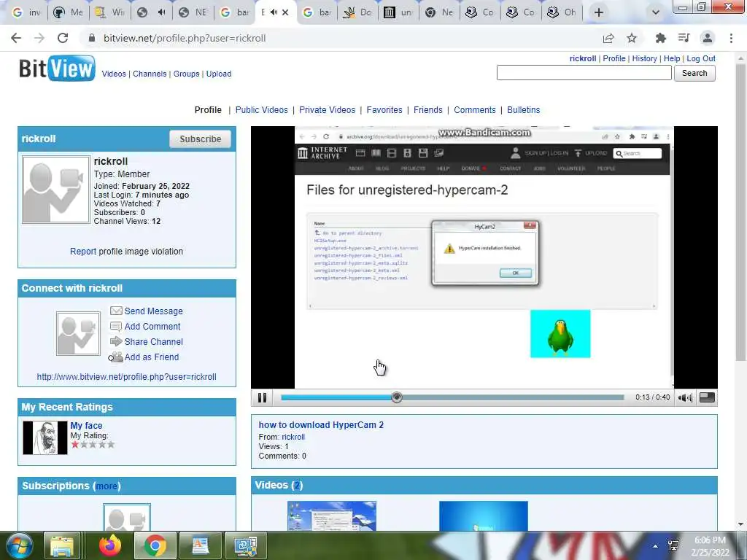Switch to Friends tab
This screenshot has width=747, height=560.
pos(427,110)
